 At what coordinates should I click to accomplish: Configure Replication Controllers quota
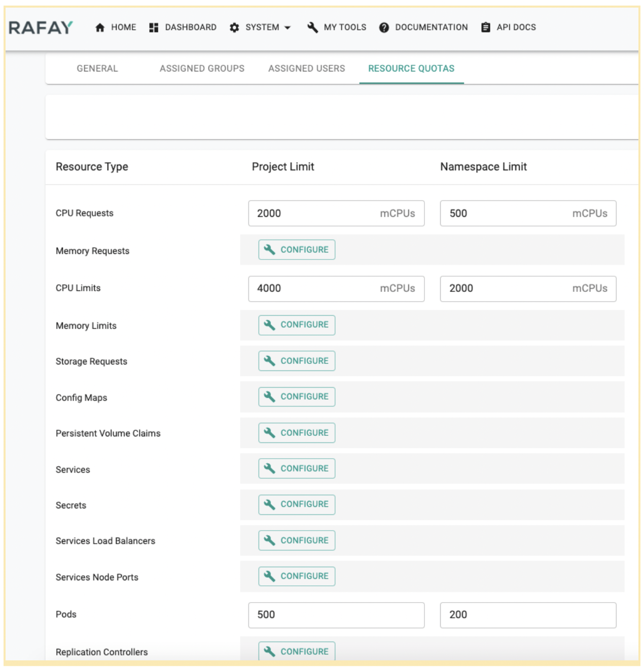(297, 651)
